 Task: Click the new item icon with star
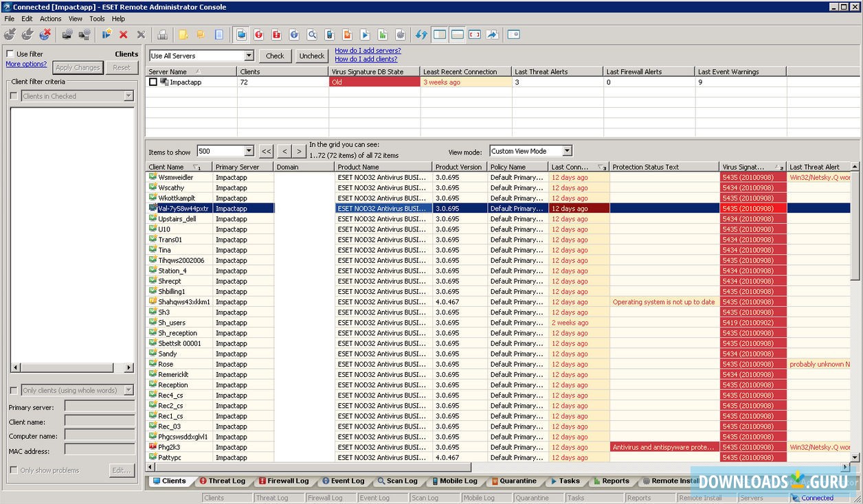[107, 34]
